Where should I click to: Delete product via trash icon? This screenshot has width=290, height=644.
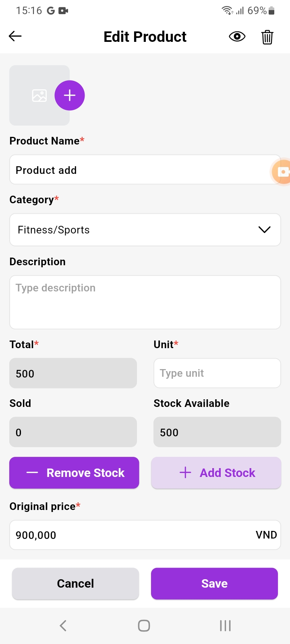tap(267, 37)
